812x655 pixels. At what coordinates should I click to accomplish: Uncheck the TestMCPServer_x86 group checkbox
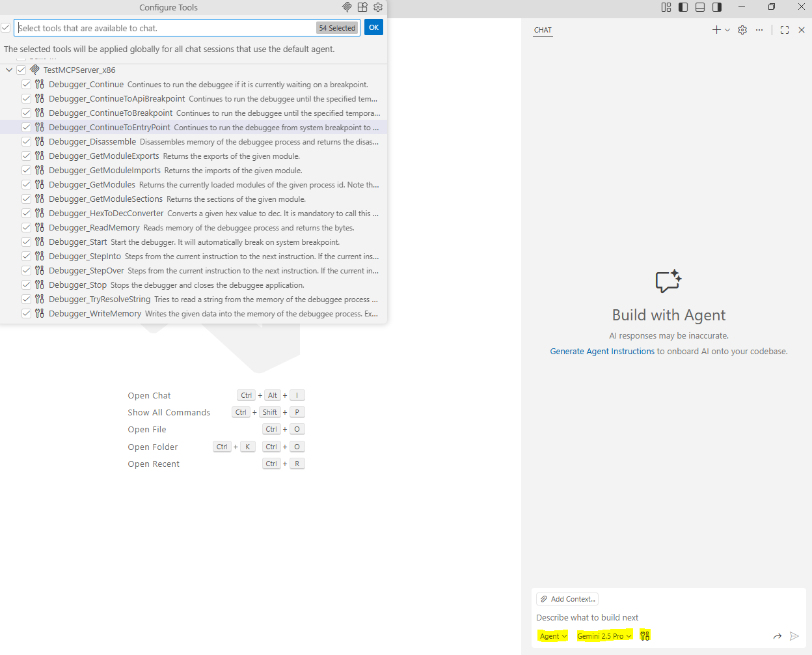coord(21,70)
